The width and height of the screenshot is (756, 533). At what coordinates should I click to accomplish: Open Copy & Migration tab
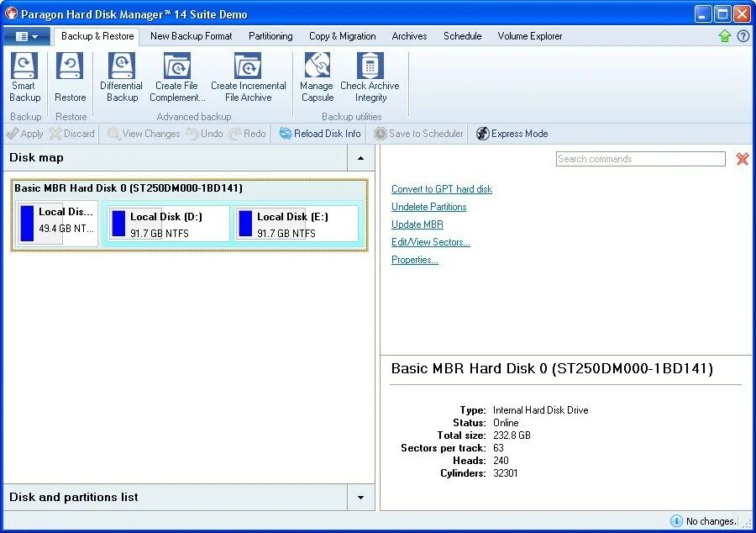point(343,36)
